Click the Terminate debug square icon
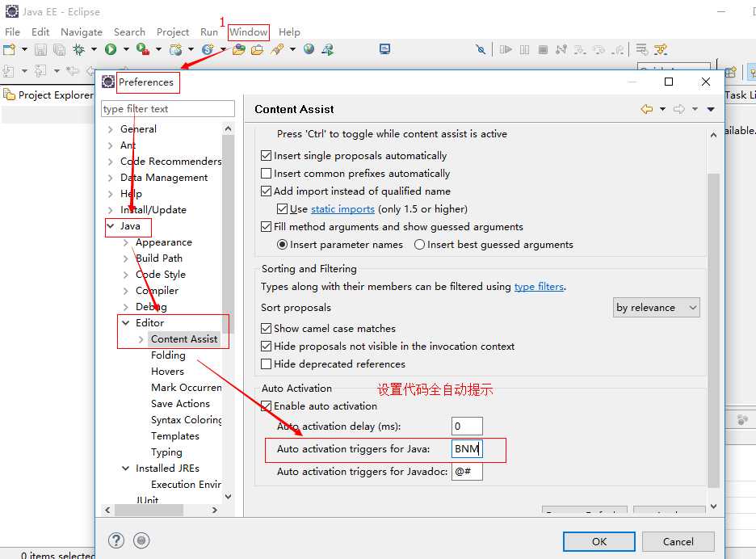The height and width of the screenshot is (559, 756). pyautogui.click(x=543, y=49)
